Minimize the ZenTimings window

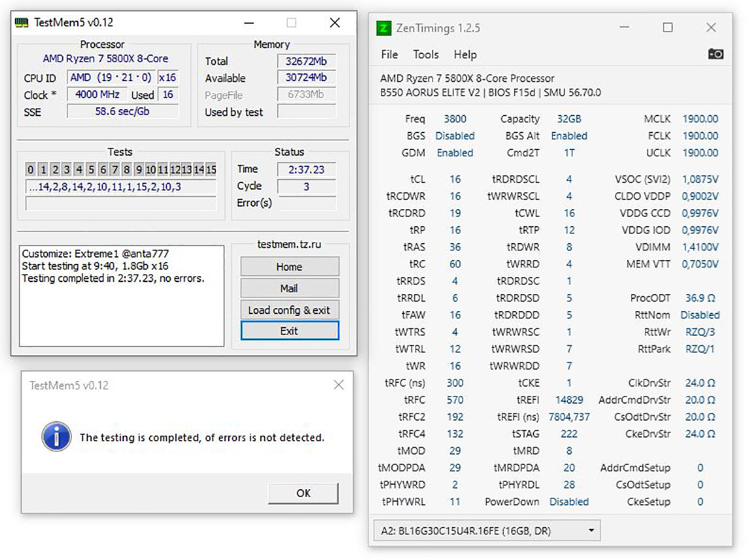[x=624, y=28]
